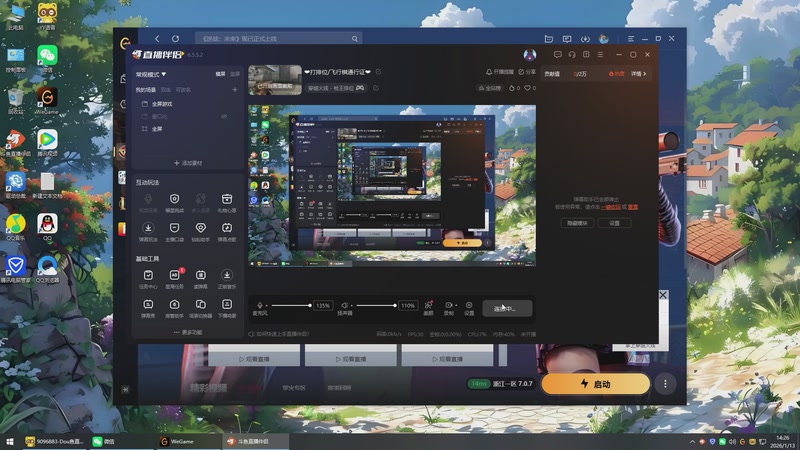Open the diamond 钻粉助手 tool
Image resolution: width=800 pixels, height=450 pixels.
[201, 231]
